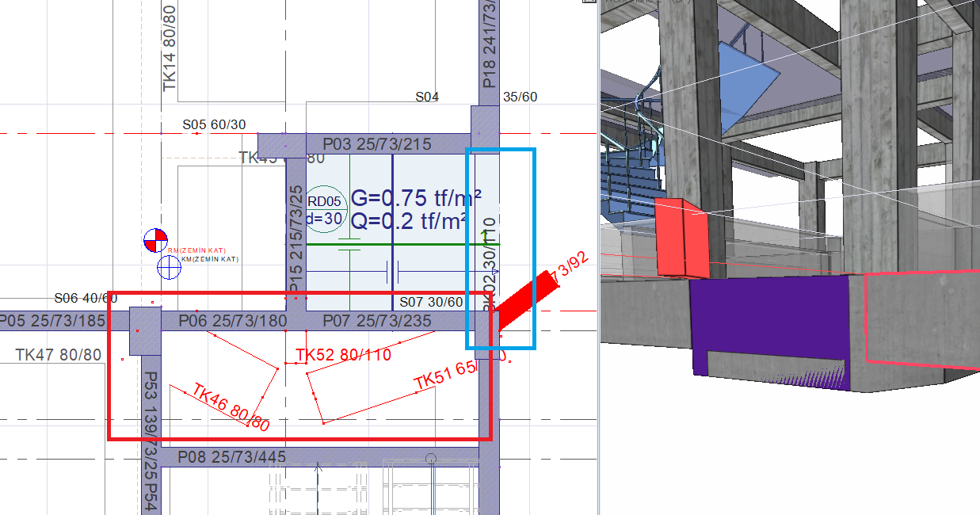
Task: Click the column label S06 40/60
Action: pyautogui.click(x=86, y=299)
